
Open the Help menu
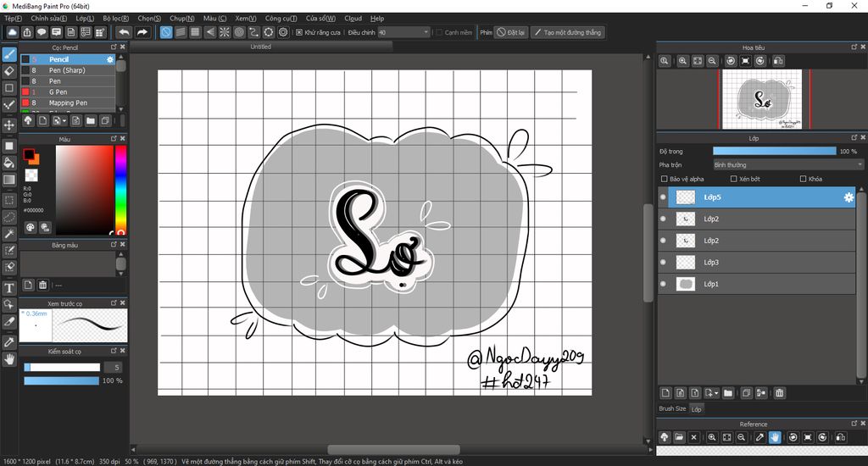pos(377,19)
